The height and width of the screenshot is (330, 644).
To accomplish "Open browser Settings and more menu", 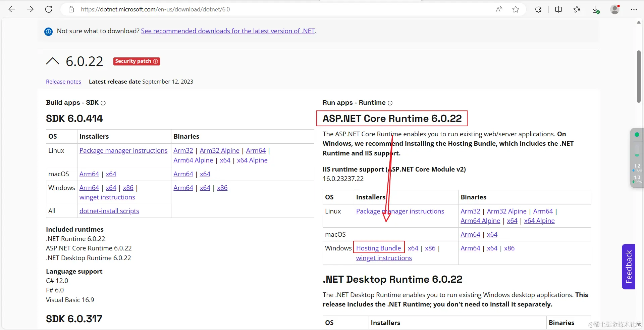I will [x=634, y=9].
